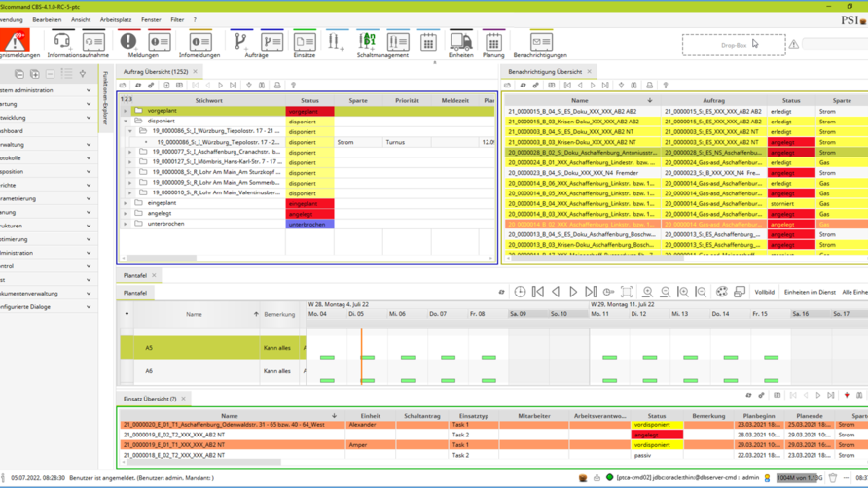Open the Ereignismeldungen alert icon

pos(15,42)
